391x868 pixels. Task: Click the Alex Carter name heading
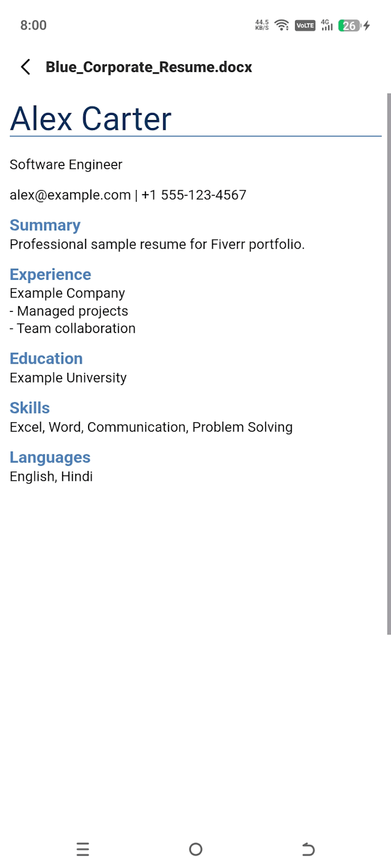point(91,119)
